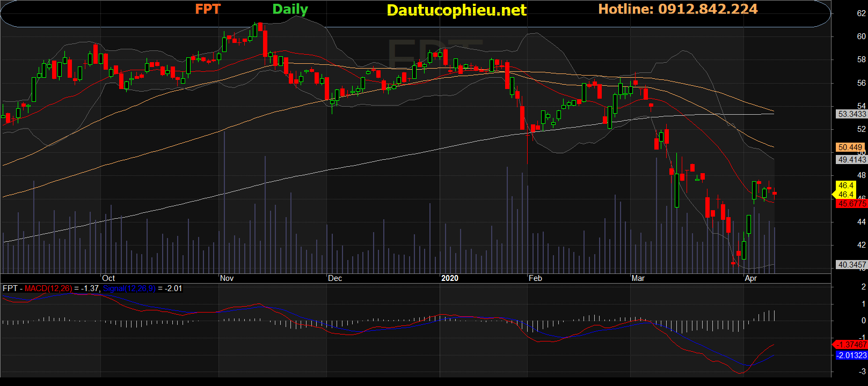This screenshot has width=868, height=386.
Task: Jump to the Dec time axis marker
Action: click(x=335, y=278)
